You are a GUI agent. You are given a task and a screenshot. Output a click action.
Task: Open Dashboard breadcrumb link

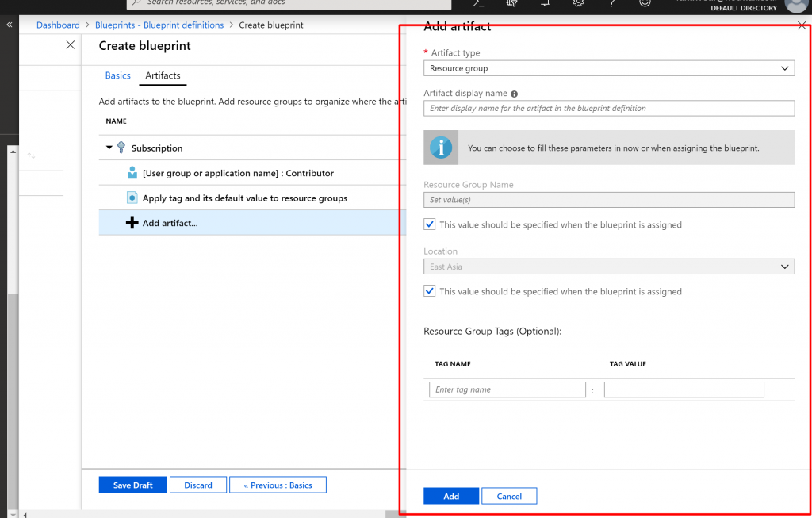pyautogui.click(x=58, y=25)
